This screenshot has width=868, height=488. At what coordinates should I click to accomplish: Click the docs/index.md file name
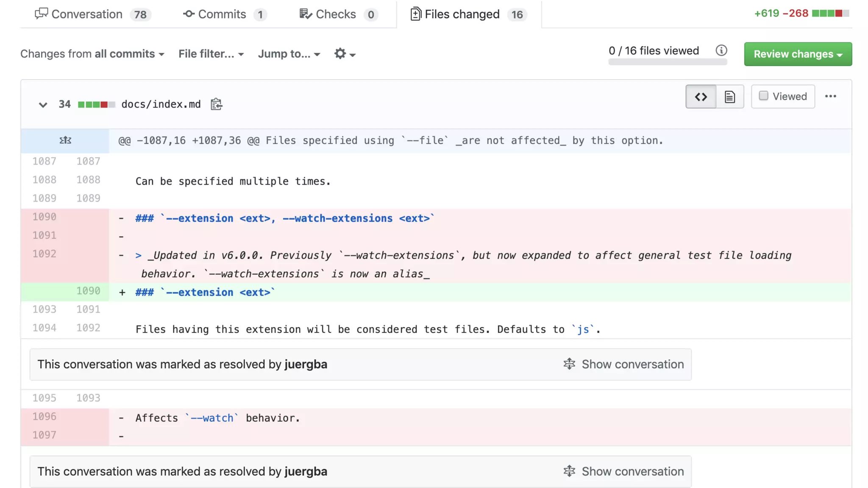click(x=161, y=104)
